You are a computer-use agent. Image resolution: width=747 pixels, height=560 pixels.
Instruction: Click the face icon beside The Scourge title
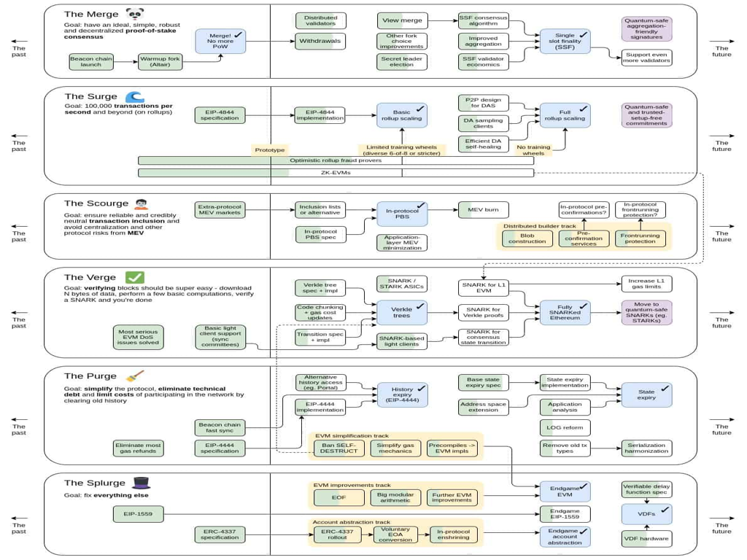[140, 203]
